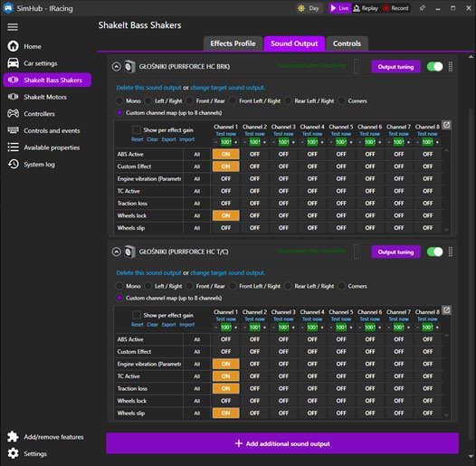Grab the HC BRK output drag handle
Screen dimensions: 476x466
coord(451,66)
